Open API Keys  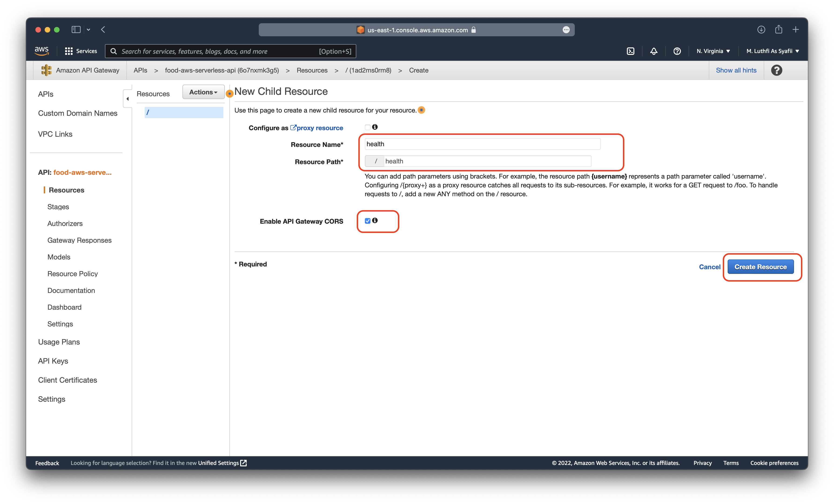click(x=53, y=361)
